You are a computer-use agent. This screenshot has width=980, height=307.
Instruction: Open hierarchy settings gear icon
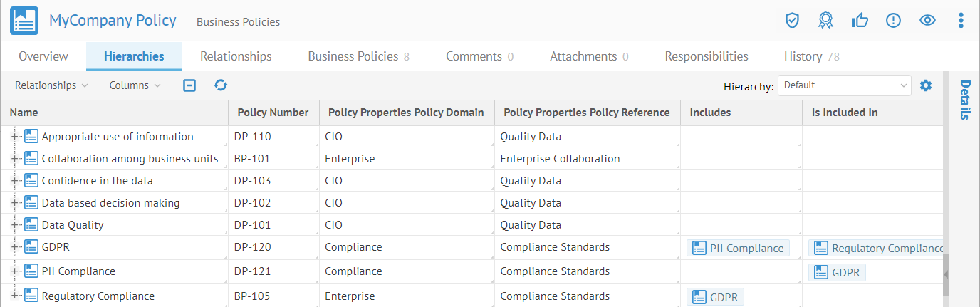tap(925, 85)
